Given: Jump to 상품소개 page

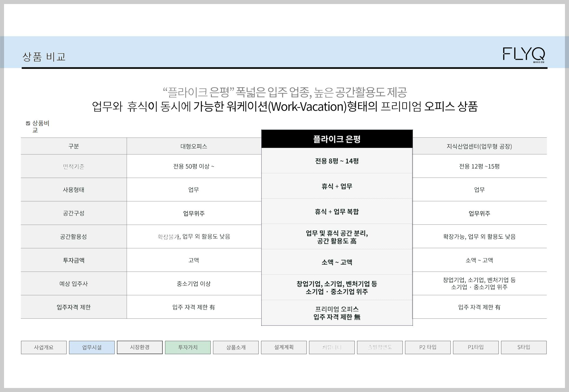Looking at the screenshot, I should [236, 347].
